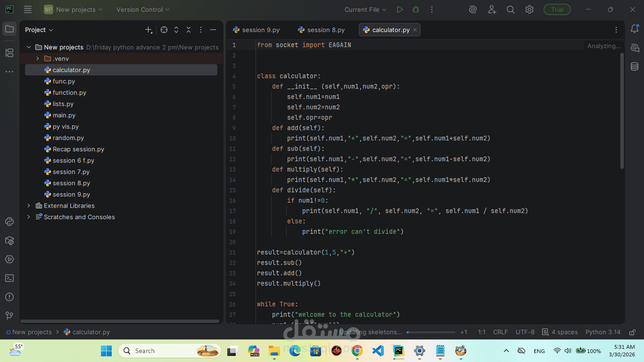Image resolution: width=644 pixels, height=362 pixels.
Task: Open UTF-8 encoding selector
Action: click(525, 332)
